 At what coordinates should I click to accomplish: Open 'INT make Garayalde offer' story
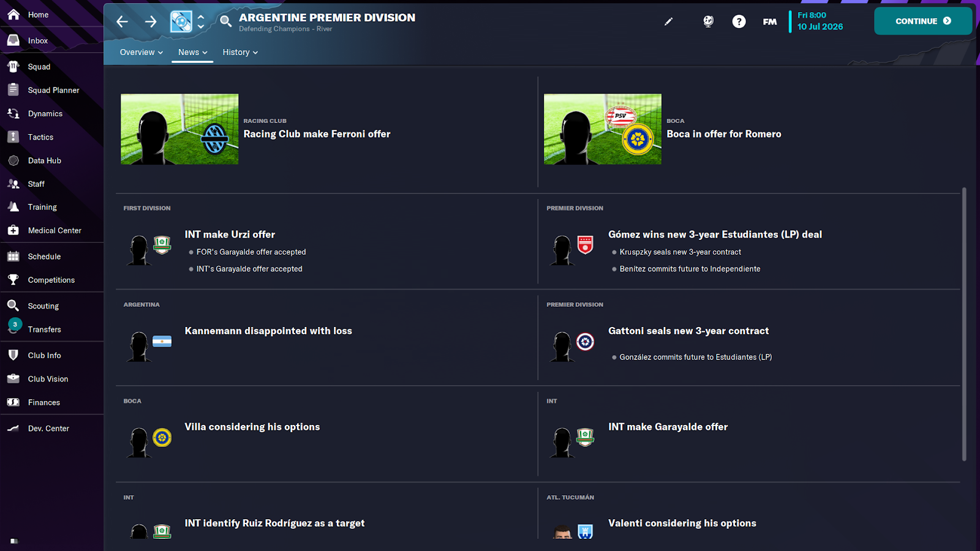[x=668, y=427]
